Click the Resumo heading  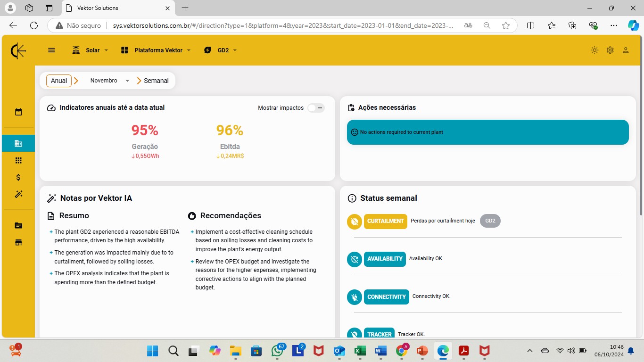pyautogui.click(x=74, y=215)
